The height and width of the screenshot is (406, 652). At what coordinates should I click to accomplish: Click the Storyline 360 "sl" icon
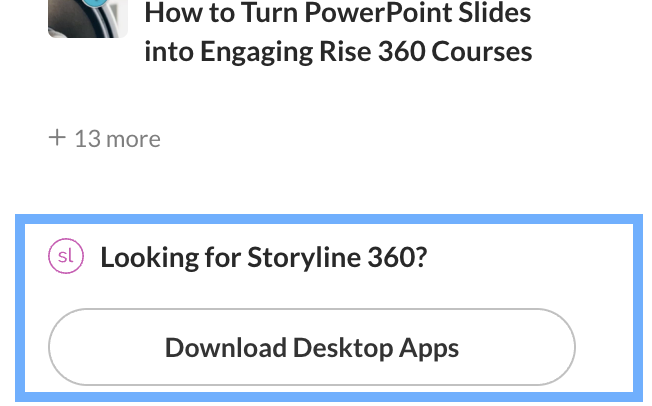tap(65, 257)
